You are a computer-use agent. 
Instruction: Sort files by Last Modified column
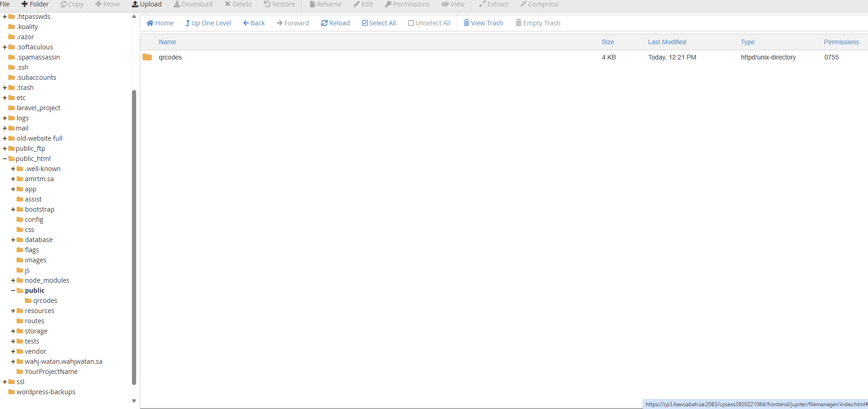click(x=667, y=42)
